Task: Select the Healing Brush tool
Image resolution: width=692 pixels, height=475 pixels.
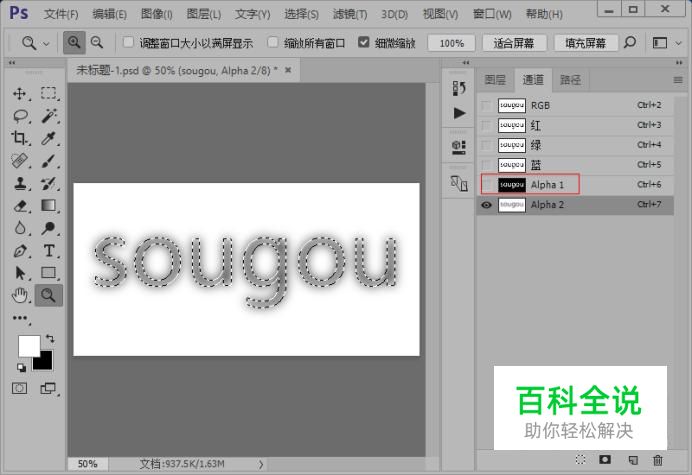Action: click(x=19, y=161)
